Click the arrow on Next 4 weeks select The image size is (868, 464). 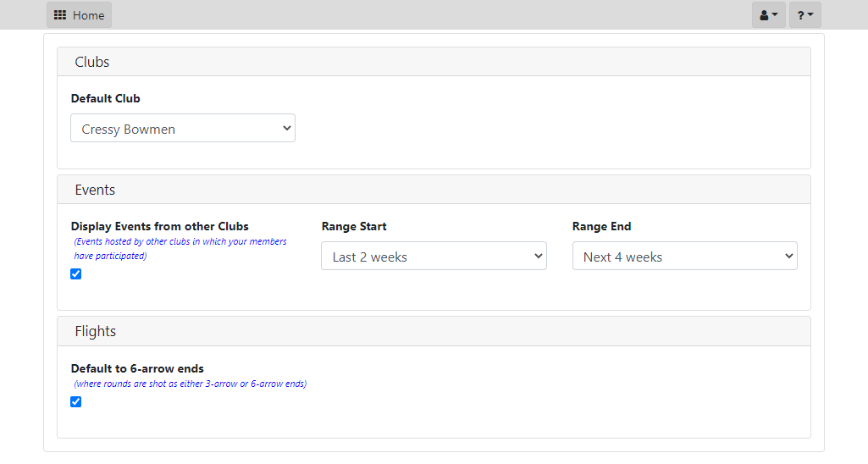(789, 256)
